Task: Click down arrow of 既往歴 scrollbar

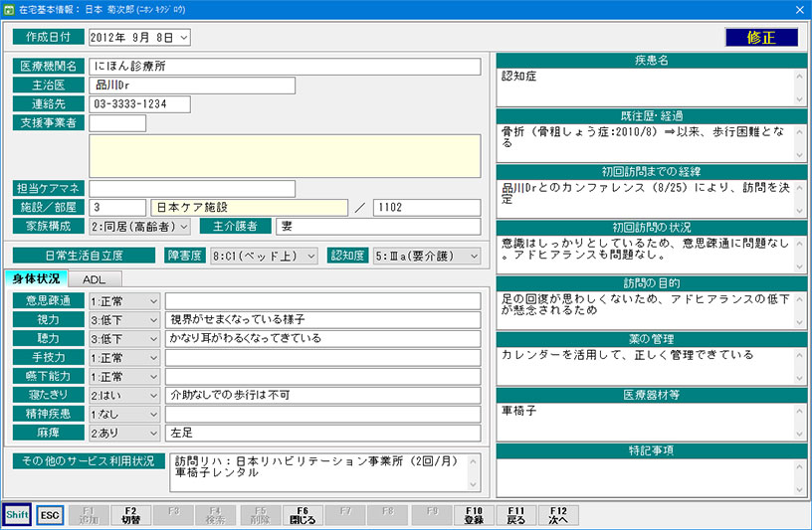Action: pyautogui.click(x=800, y=155)
